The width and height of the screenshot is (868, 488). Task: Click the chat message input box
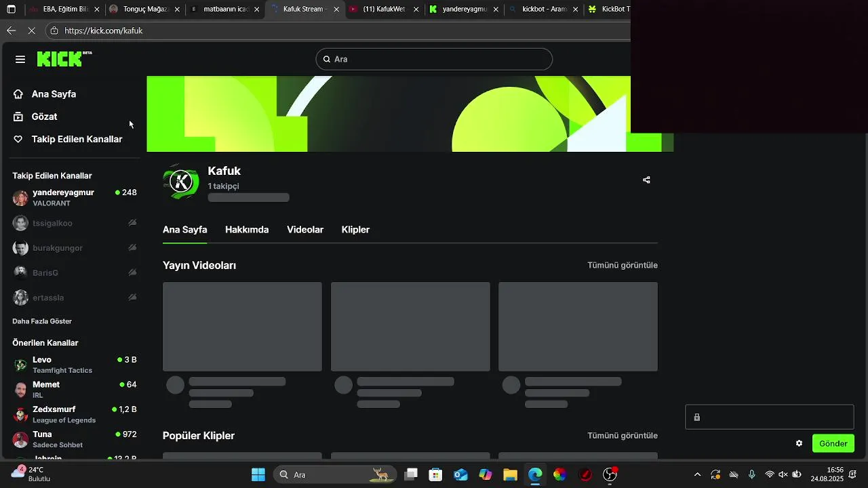click(769, 418)
